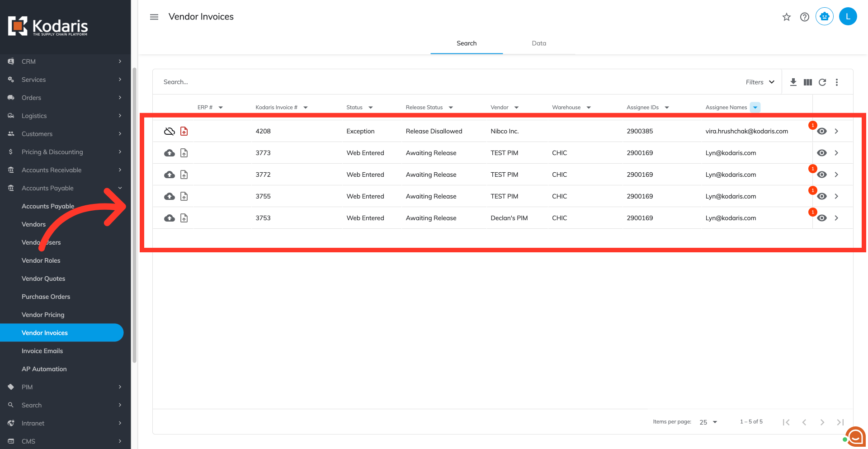Click the sidebar vertical scrollbar
The width and height of the screenshot is (868, 449).
click(x=134, y=215)
